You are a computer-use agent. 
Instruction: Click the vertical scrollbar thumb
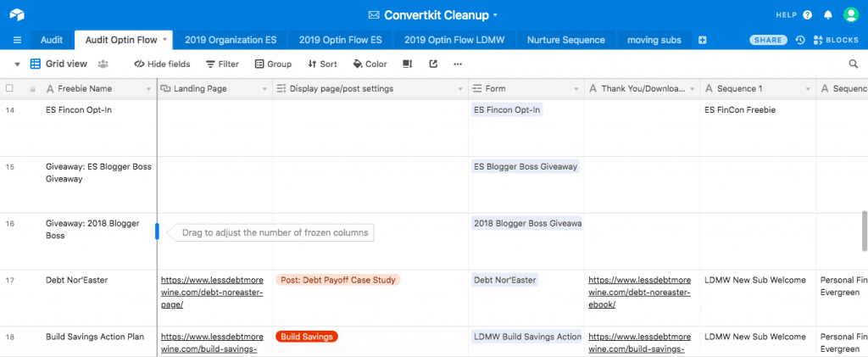pyautogui.click(x=864, y=231)
